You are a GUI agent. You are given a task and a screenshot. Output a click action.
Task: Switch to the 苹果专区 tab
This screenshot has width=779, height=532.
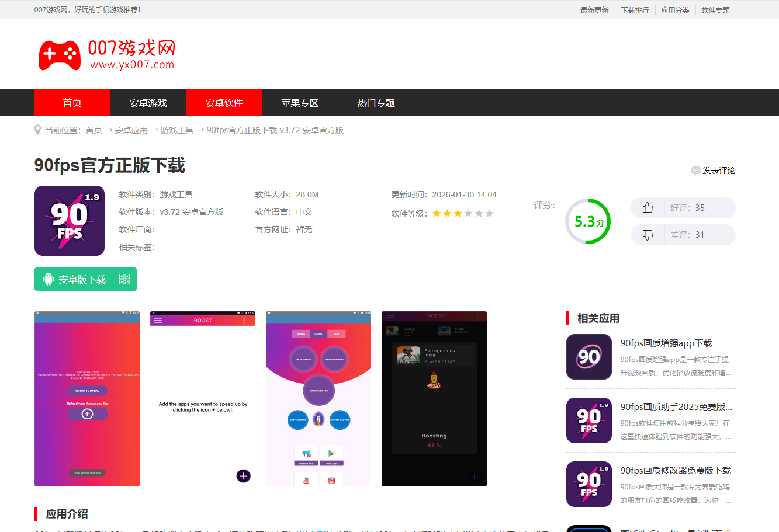point(300,103)
